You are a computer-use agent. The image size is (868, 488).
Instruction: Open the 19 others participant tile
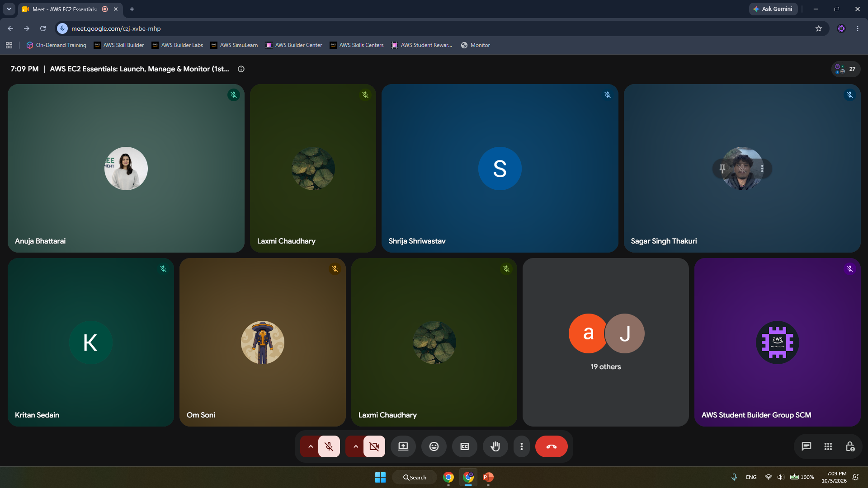pos(606,342)
